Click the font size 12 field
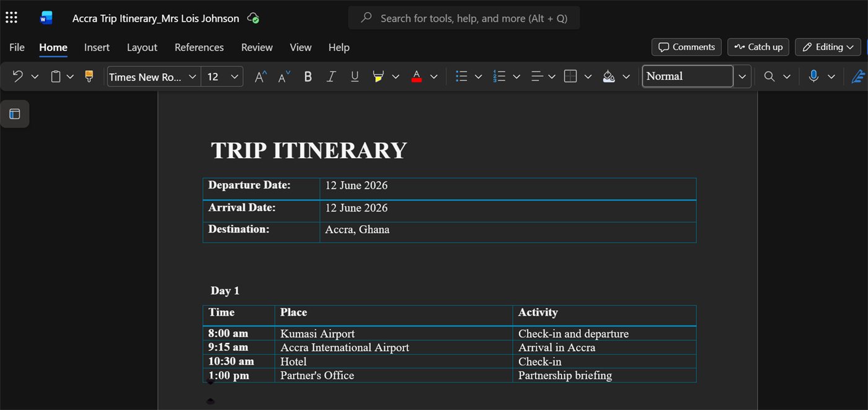Image resolution: width=868 pixels, height=410 pixels. click(x=215, y=76)
